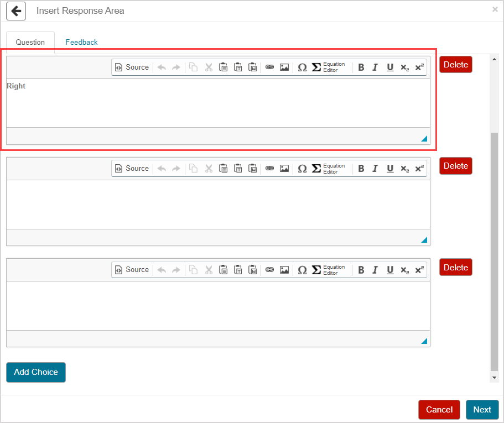Cancel the Insert Response Area dialog
Viewport: 504px width, 423px height.
[x=439, y=410]
